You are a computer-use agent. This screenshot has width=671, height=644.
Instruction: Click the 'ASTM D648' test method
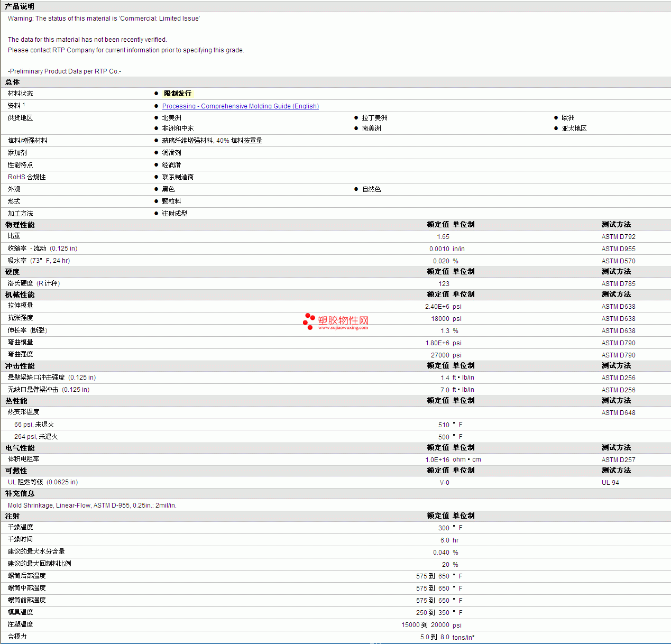pos(619,413)
